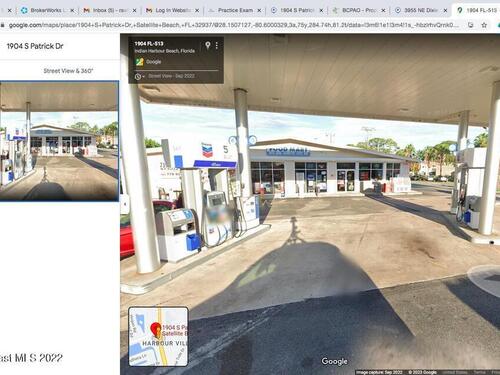Click the 'Street View - Sep 2022' date text
This screenshot has width=500, height=375.
point(171,76)
